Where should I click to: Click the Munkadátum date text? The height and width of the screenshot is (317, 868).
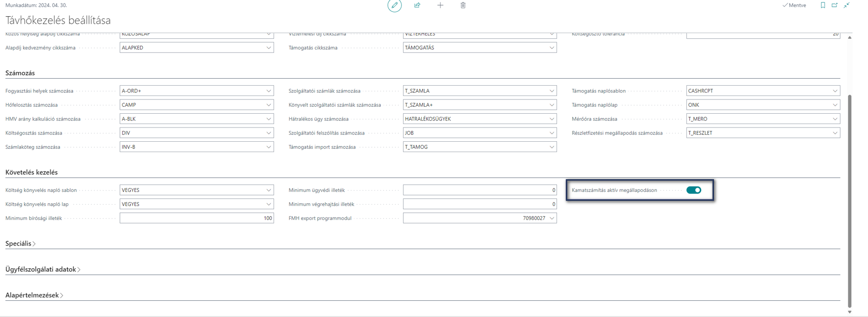point(36,5)
